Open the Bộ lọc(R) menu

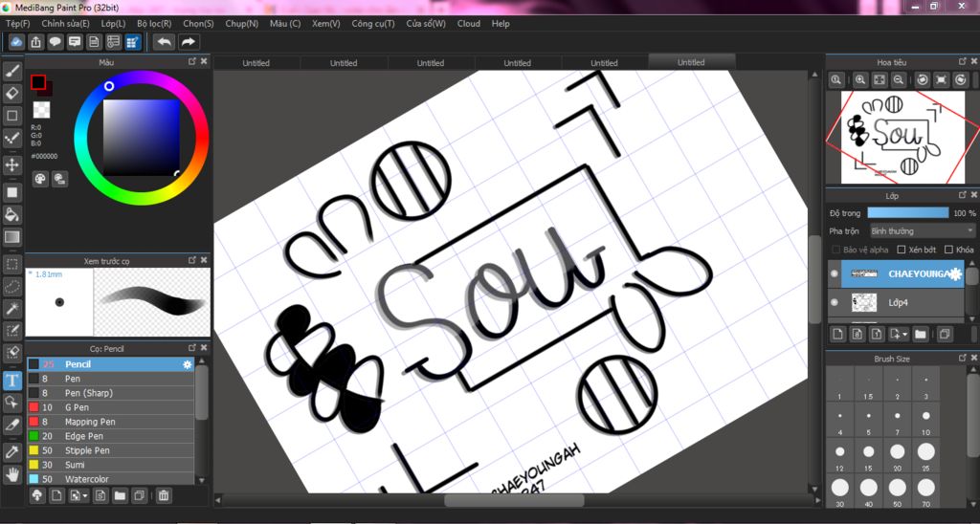[x=154, y=24]
